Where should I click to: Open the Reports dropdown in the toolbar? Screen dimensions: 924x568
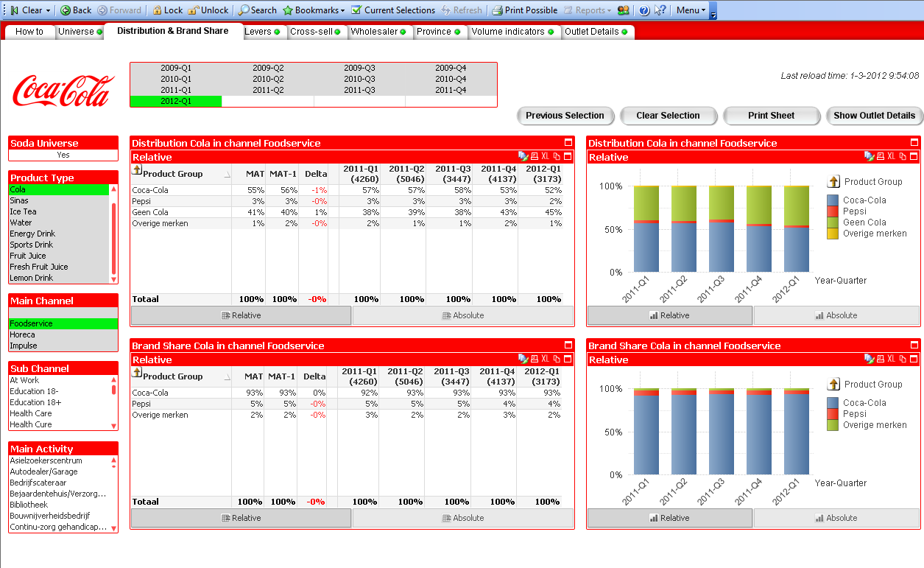[588, 10]
